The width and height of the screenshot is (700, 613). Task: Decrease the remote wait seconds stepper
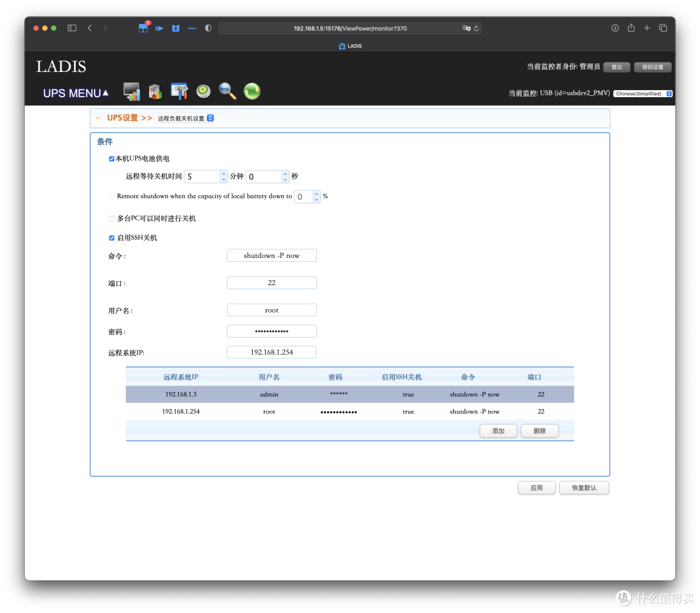(x=285, y=179)
